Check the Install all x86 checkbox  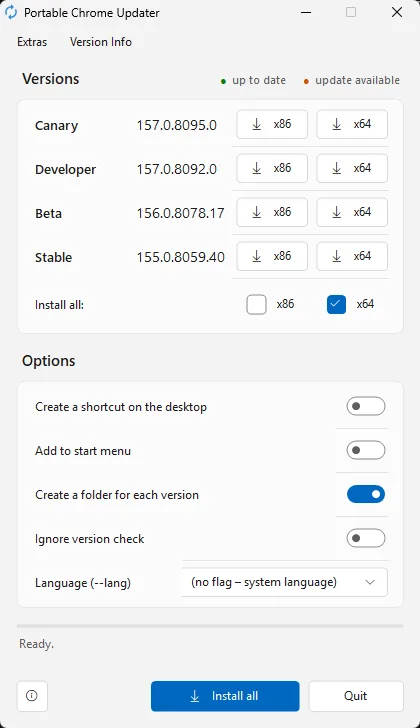coord(257,305)
